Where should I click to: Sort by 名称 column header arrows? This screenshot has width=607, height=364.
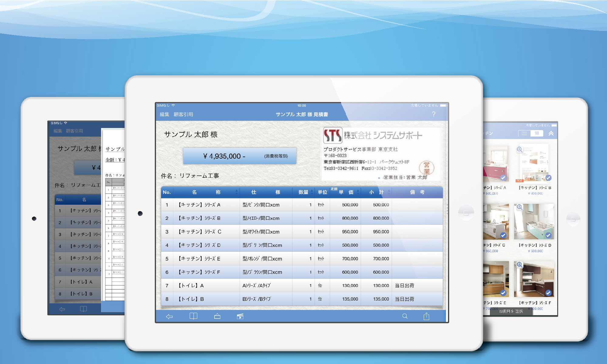point(236,192)
